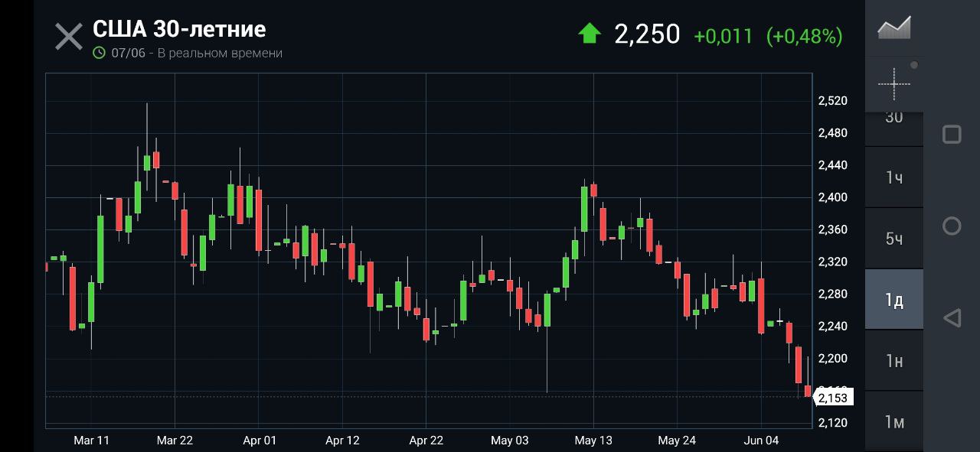The height and width of the screenshot is (452, 980).
Task: Click the 2,153 price marker label
Action: (x=832, y=398)
